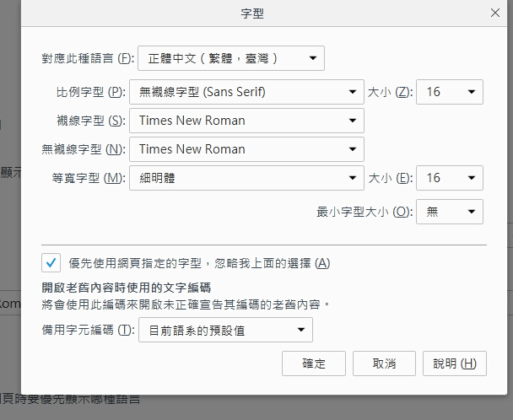
Task: Open the proportional font 大小 (Z) size dropdown
Action: point(450,92)
